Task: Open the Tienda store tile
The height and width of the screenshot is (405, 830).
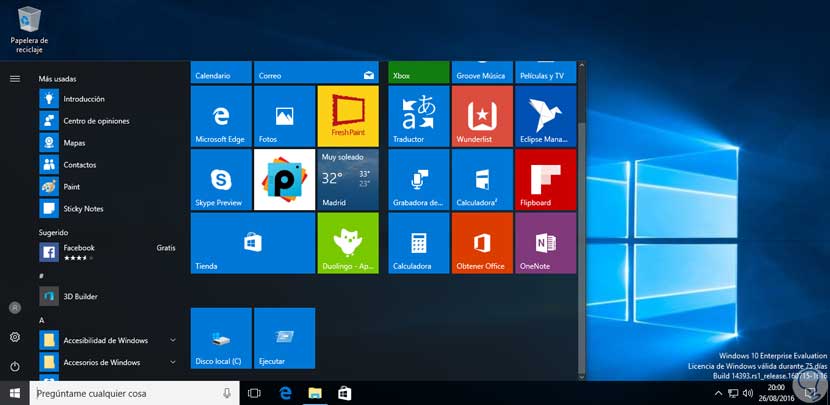Action: click(252, 243)
